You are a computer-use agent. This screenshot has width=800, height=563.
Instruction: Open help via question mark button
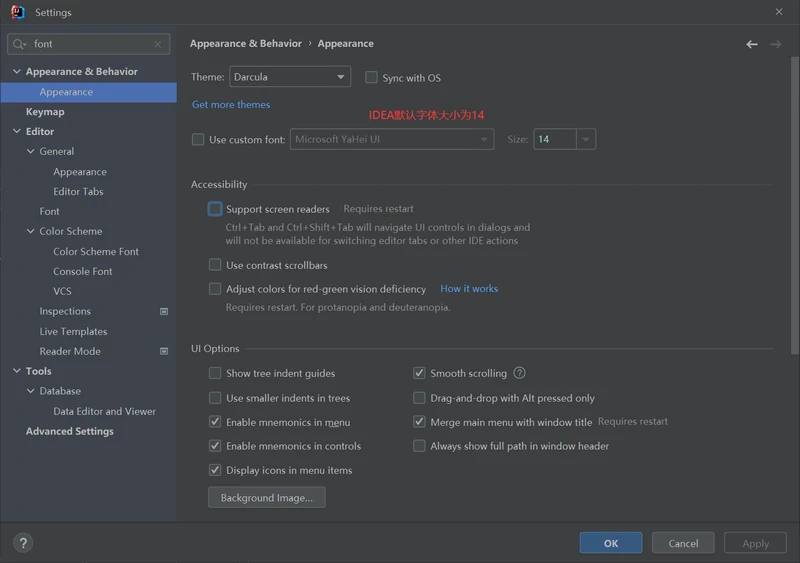coord(23,543)
